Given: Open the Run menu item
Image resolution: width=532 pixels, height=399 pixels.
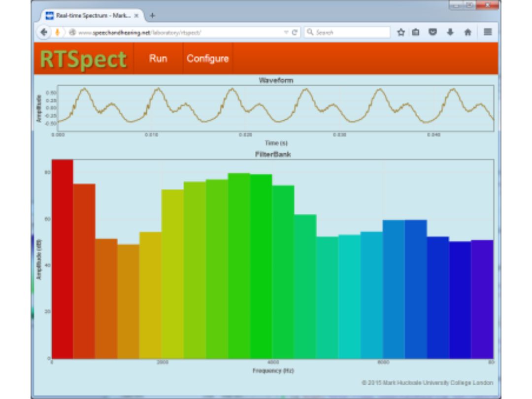Looking at the screenshot, I should (158, 58).
